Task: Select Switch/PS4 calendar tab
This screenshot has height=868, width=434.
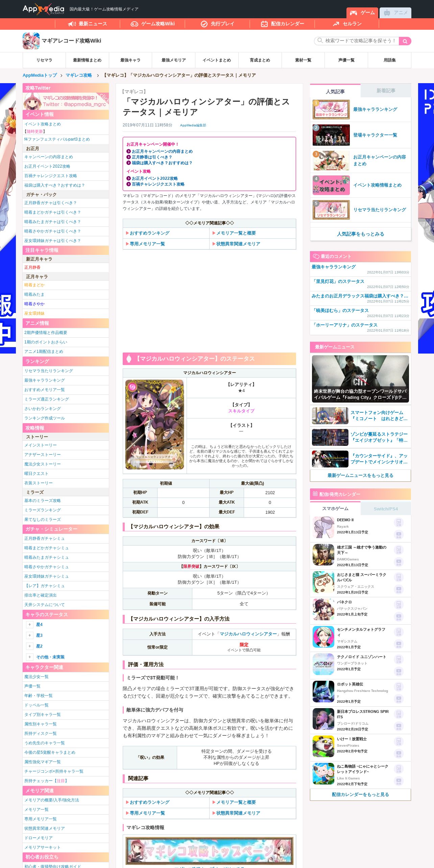Action: 386,509
